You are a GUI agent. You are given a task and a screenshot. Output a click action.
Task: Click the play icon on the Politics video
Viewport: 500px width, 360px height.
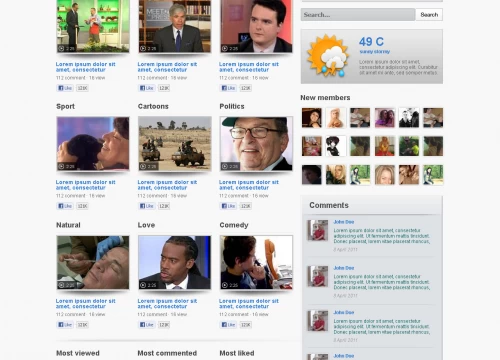tap(225, 166)
